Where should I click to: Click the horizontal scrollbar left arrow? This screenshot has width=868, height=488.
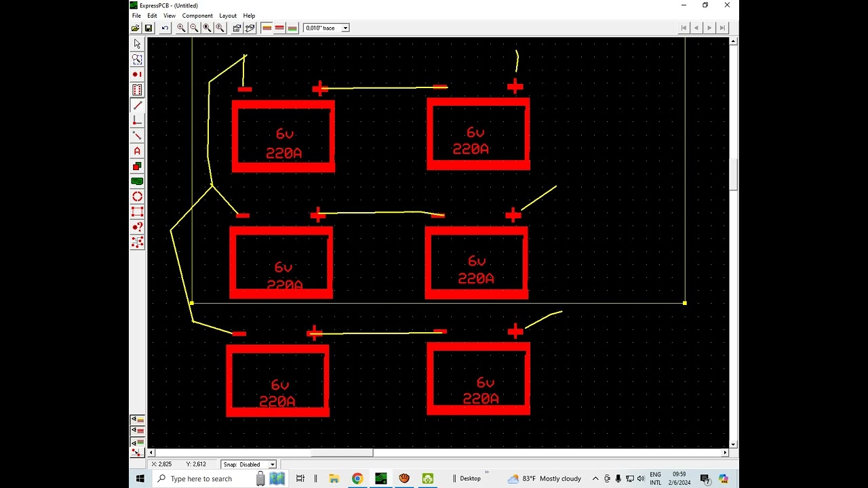tap(151, 453)
